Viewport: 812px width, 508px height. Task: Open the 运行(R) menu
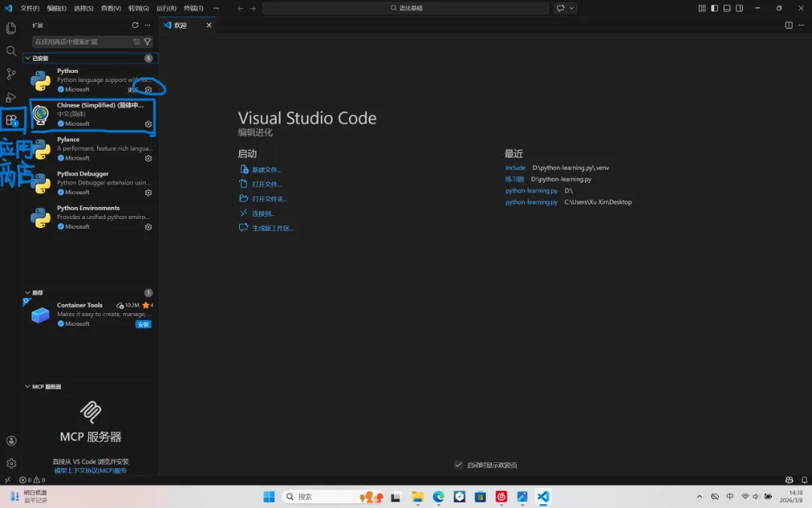[166, 8]
